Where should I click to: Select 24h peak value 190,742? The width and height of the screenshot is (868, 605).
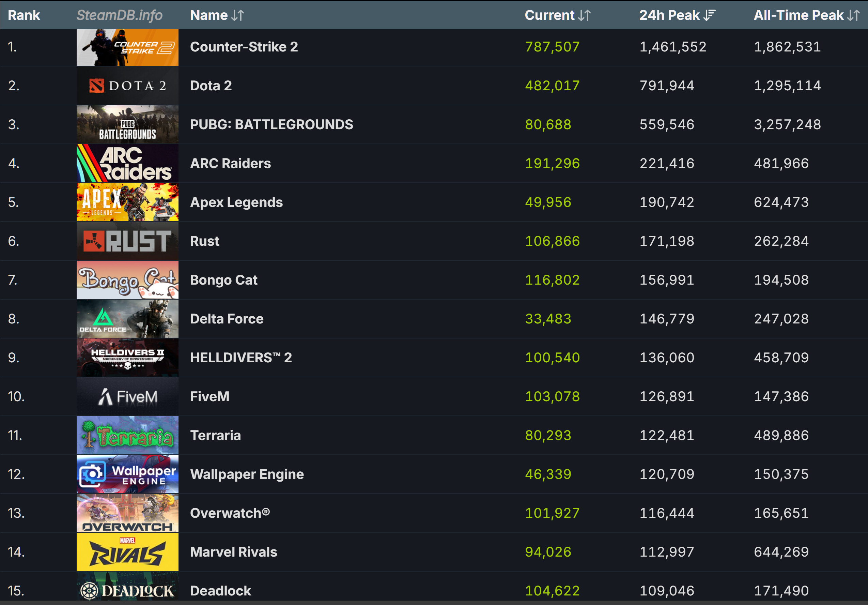click(667, 202)
